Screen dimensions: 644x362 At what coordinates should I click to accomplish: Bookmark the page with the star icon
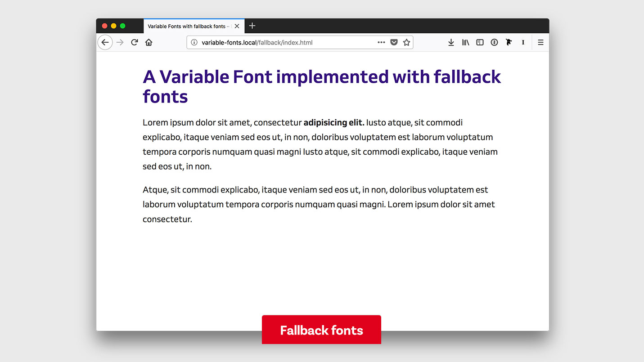pos(406,42)
